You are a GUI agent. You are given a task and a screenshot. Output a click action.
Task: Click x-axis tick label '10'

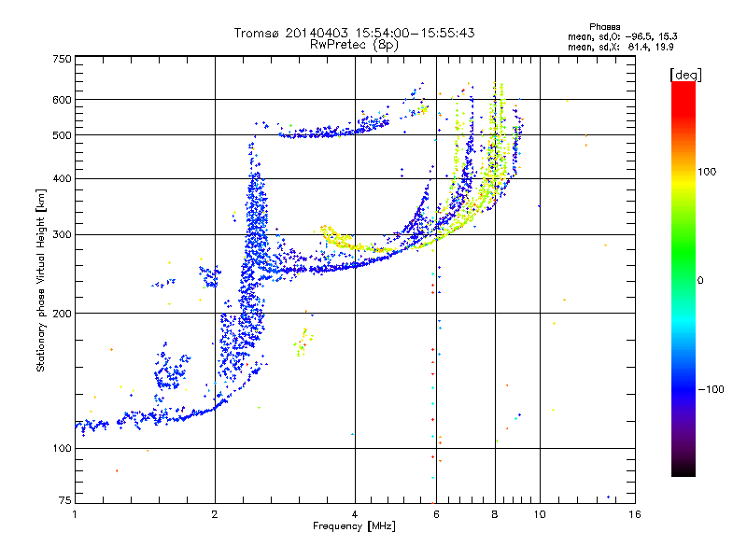[x=540, y=514]
